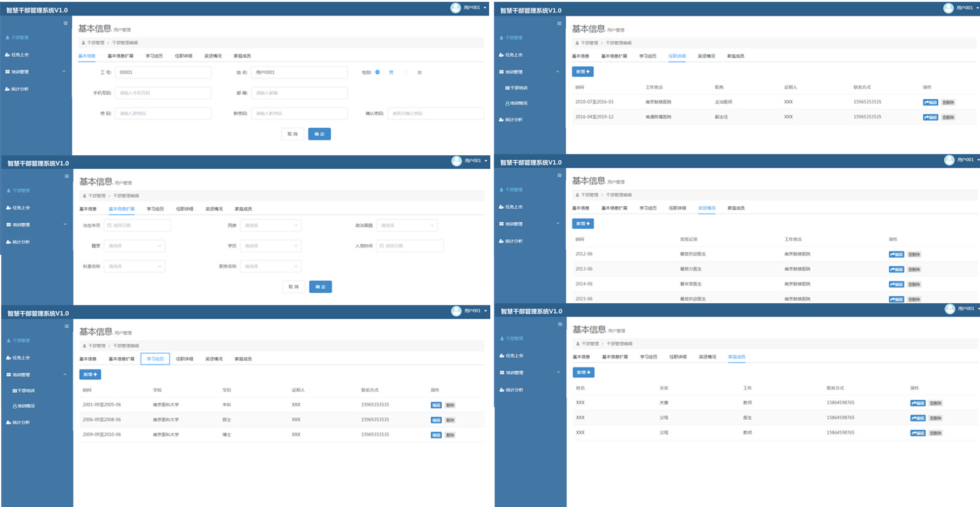Delete the 2014-06 award record

click(914, 285)
